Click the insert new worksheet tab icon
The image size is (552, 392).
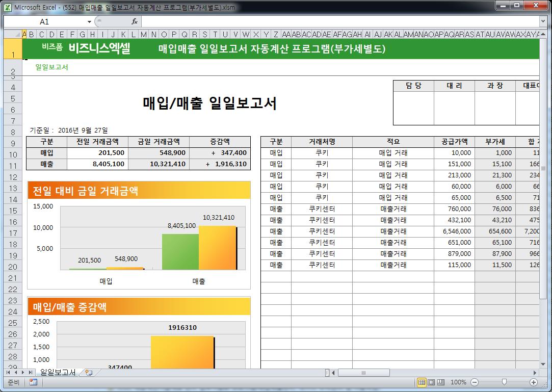89,373
